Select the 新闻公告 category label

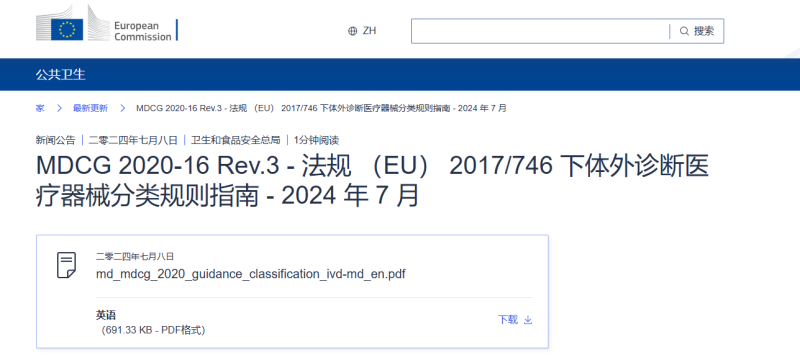[x=55, y=140]
